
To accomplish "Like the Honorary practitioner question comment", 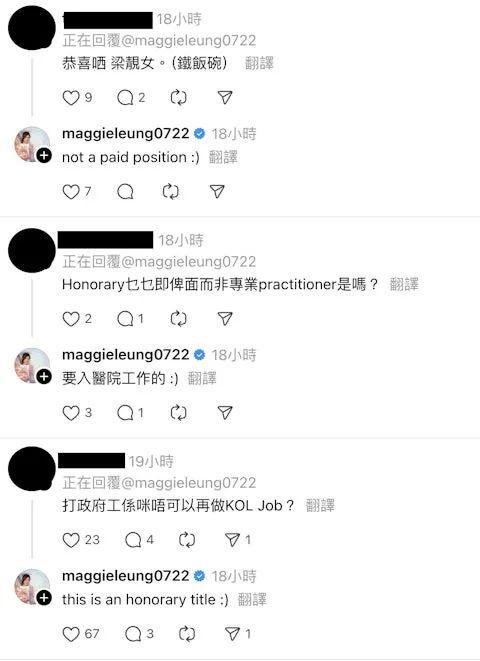I will point(71,319).
